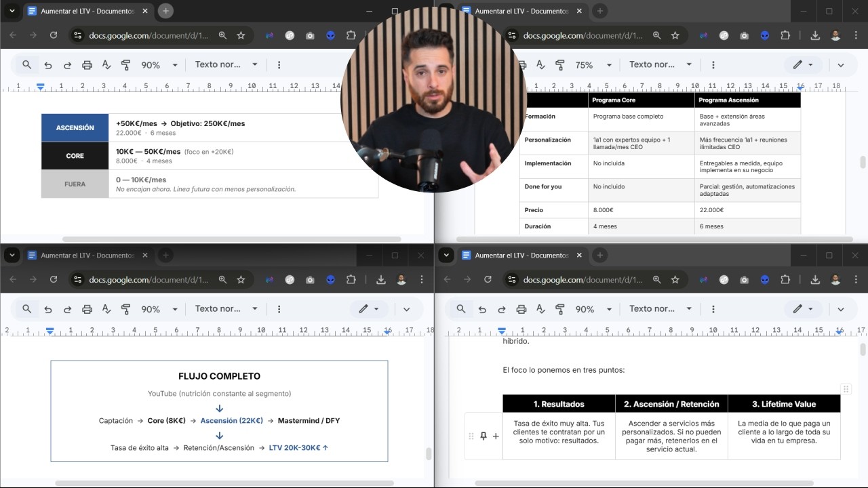This screenshot has height=488, width=868.
Task: Print from the ASCENSIÓN table window toolbar
Action: (87, 65)
